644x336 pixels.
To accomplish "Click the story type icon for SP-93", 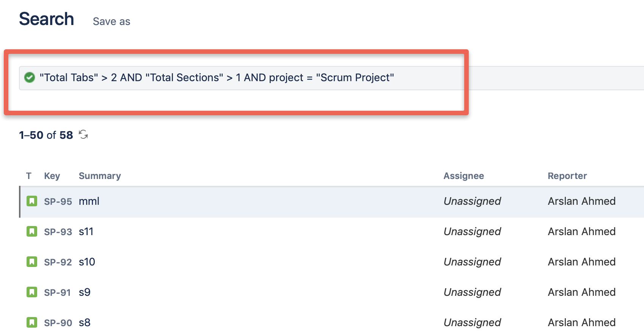I will coord(32,231).
